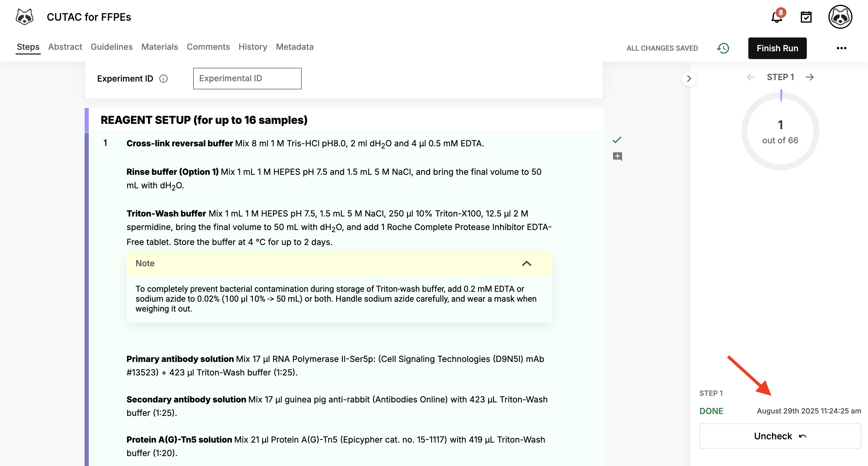The width and height of the screenshot is (868, 466).
Task: Click the raccoon logo home icon
Action: point(25,17)
